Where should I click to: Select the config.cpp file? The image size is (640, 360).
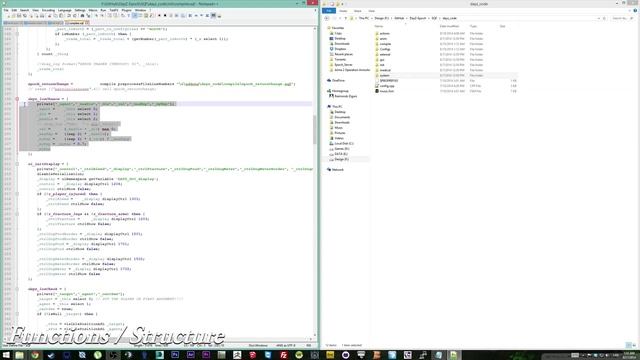[387, 86]
